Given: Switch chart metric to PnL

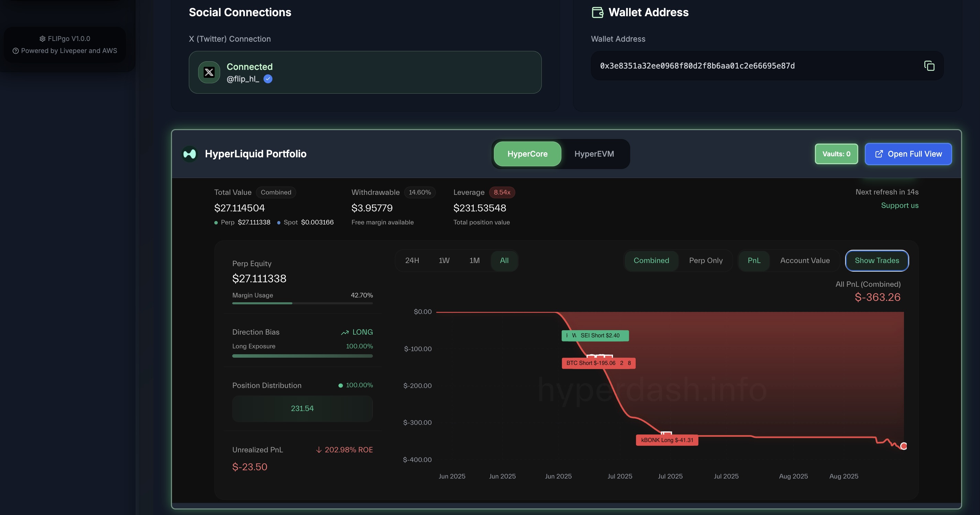Looking at the screenshot, I should [754, 260].
